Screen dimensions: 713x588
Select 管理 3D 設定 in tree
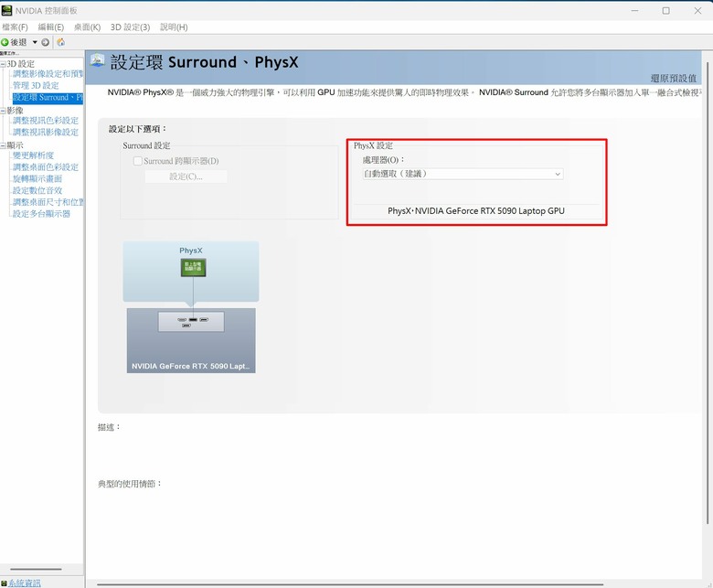click(36, 85)
